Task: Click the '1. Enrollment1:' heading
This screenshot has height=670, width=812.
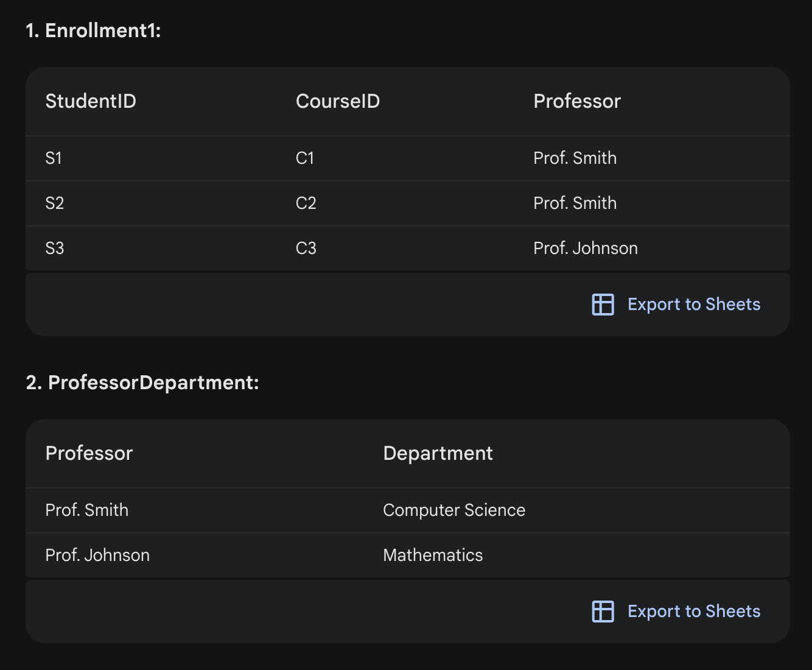Action: pyautogui.click(x=93, y=30)
